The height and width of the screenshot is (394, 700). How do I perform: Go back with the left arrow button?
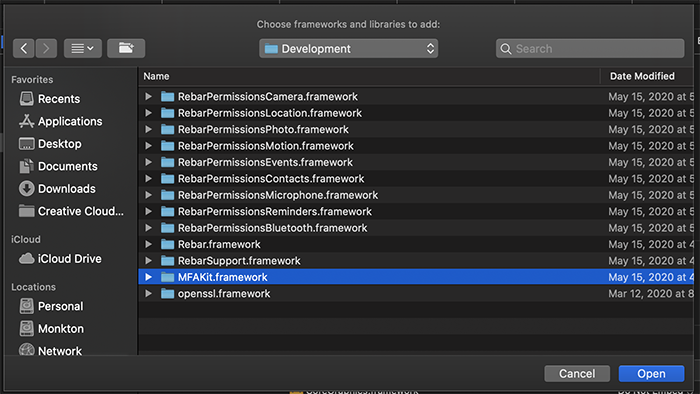(x=24, y=48)
